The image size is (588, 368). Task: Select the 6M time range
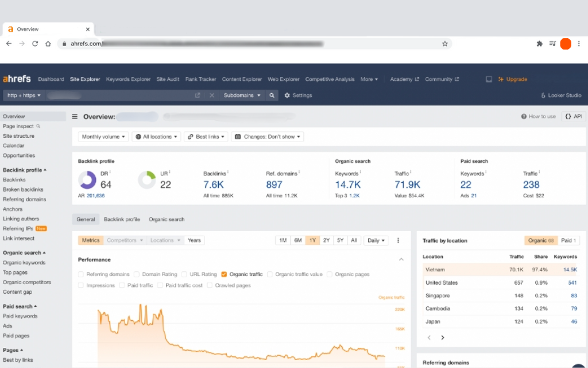point(297,240)
